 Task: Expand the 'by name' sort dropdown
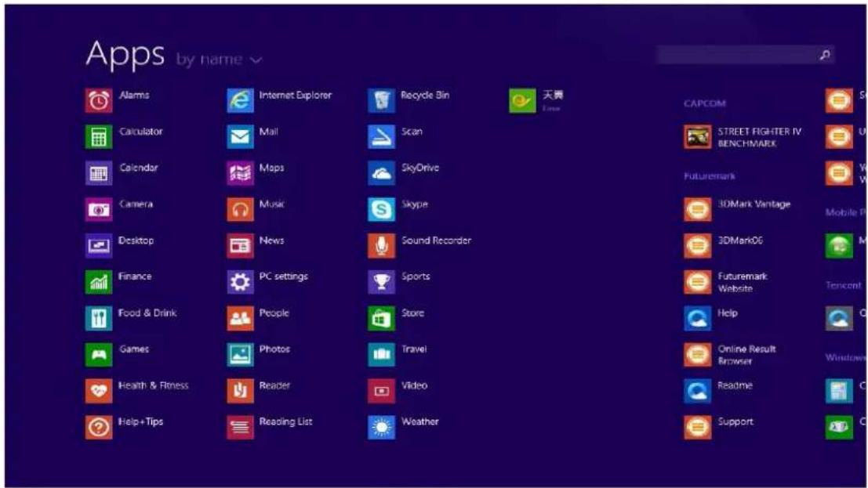pyautogui.click(x=220, y=60)
